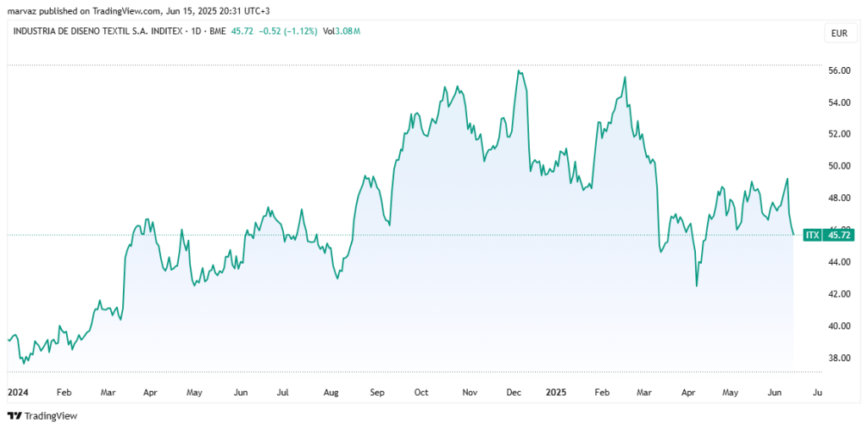868x429 pixels.
Task: Click the Feb label next to 2024
Action: point(64,393)
